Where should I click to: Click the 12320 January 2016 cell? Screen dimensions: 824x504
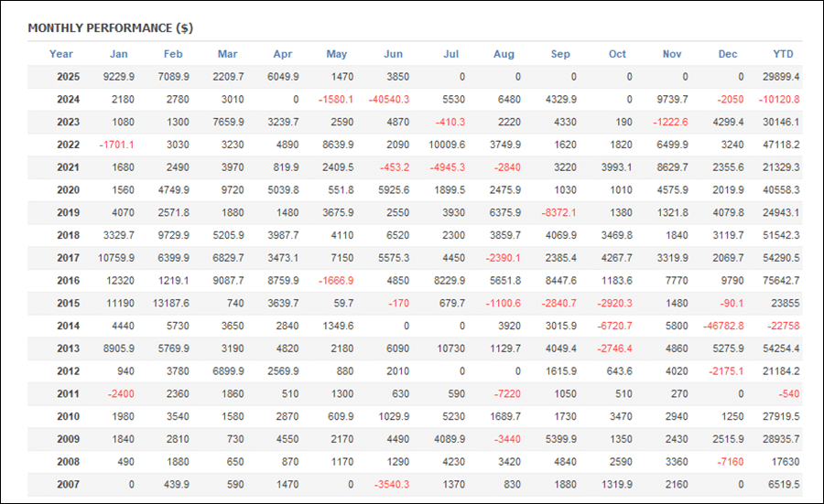click(x=120, y=280)
